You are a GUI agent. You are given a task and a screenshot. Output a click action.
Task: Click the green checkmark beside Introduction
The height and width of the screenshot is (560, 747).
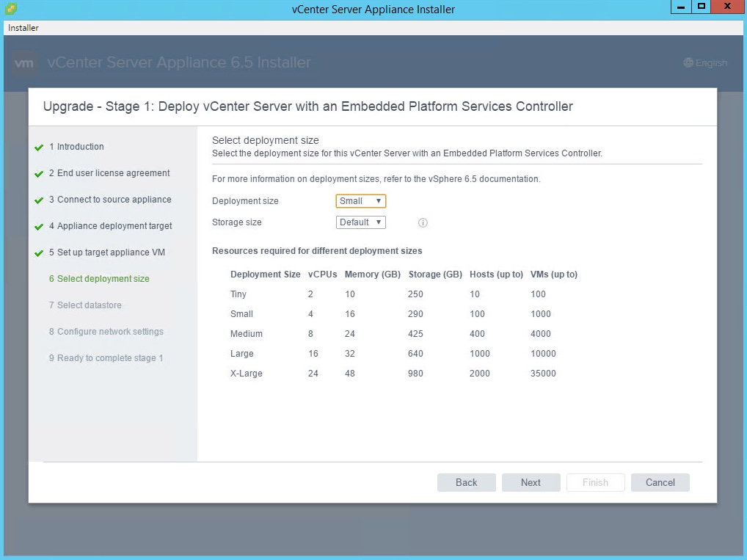39,148
